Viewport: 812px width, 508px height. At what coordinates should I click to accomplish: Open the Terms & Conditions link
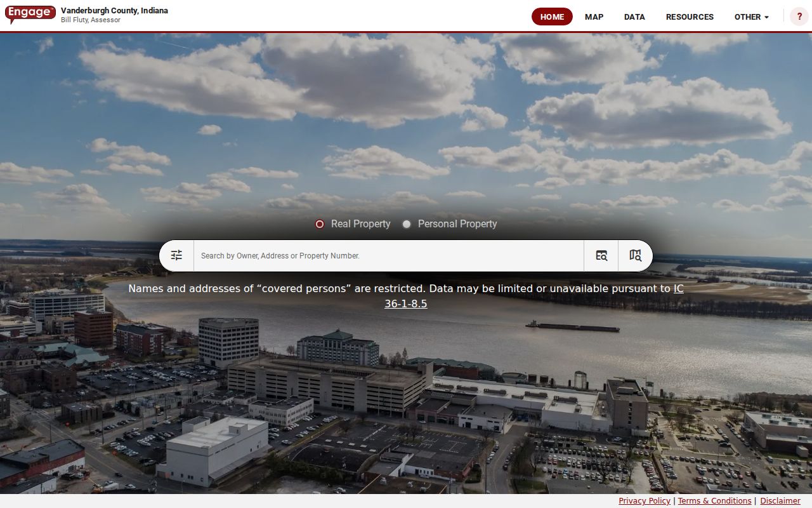(x=714, y=501)
